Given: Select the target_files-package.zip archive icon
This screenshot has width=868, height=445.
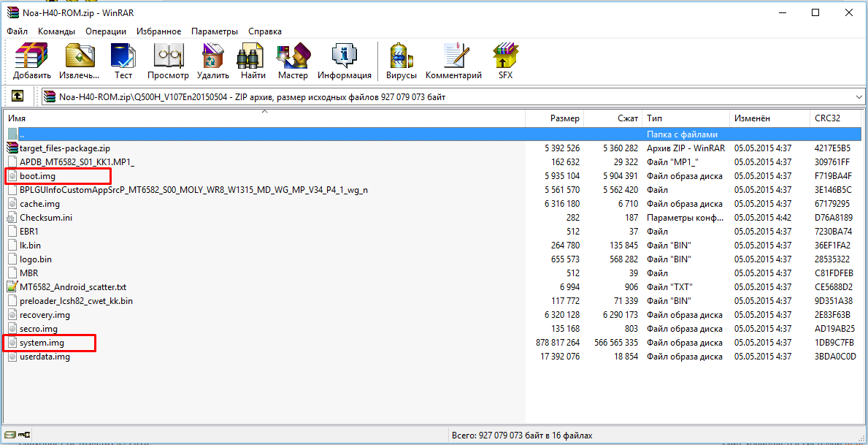Looking at the screenshot, I should tap(12, 148).
